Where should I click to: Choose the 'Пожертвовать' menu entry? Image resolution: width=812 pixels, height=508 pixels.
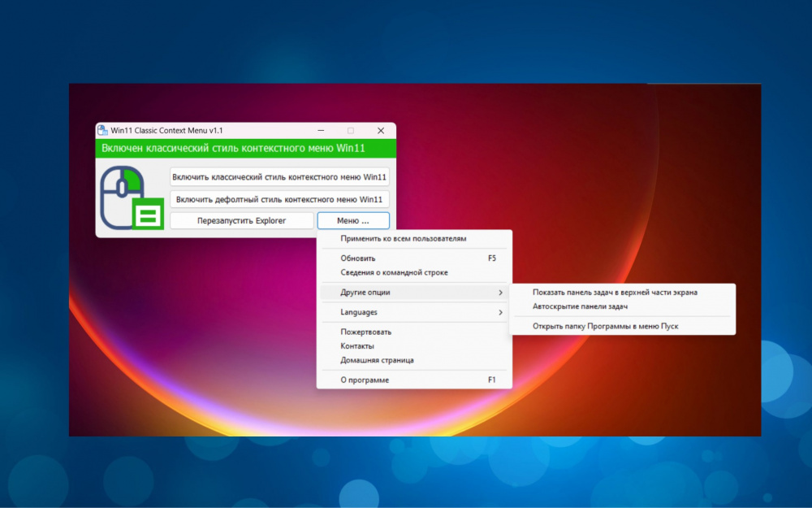pos(365,332)
